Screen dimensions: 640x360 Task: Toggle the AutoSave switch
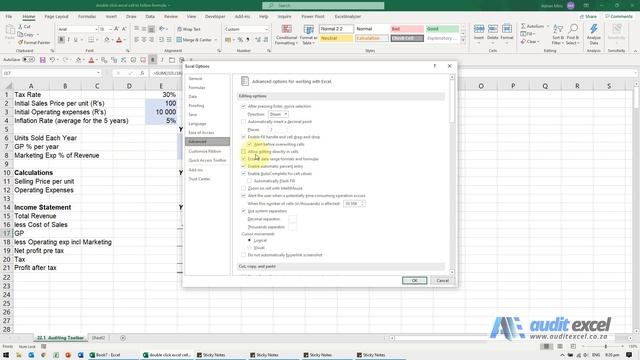point(28,60)
